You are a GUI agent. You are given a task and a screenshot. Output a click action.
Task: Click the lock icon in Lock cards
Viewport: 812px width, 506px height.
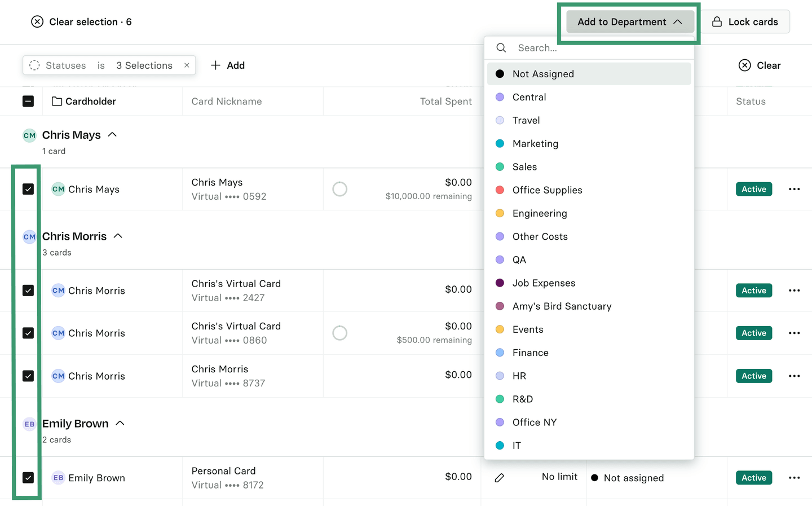pyautogui.click(x=717, y=22)
